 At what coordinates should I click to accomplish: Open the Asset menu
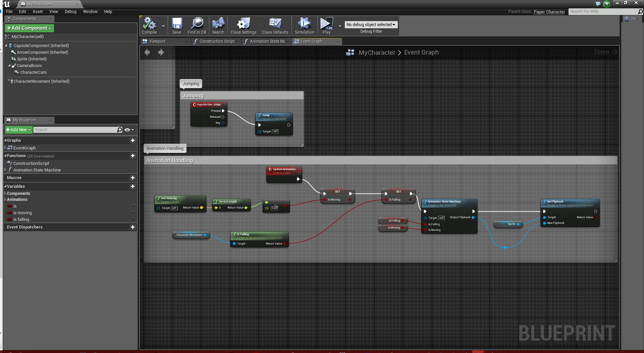tap(38, 11)
